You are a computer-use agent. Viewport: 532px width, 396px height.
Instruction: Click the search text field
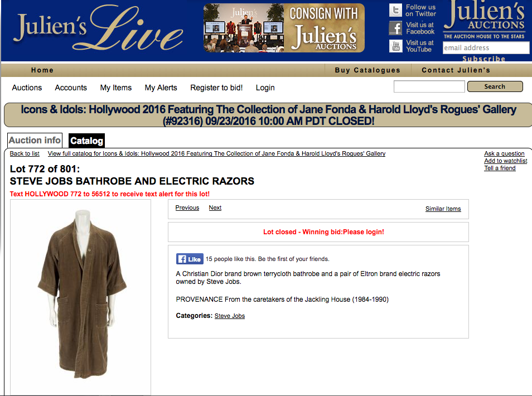429,86
